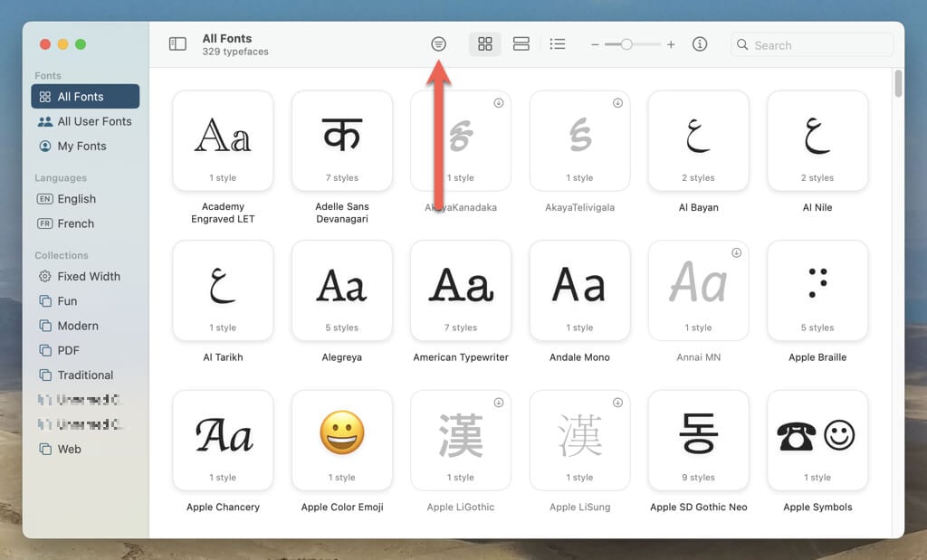Select the Al Bayan font card
The image size is (927, 560).
pyautogui.click(x=698, y=140)
